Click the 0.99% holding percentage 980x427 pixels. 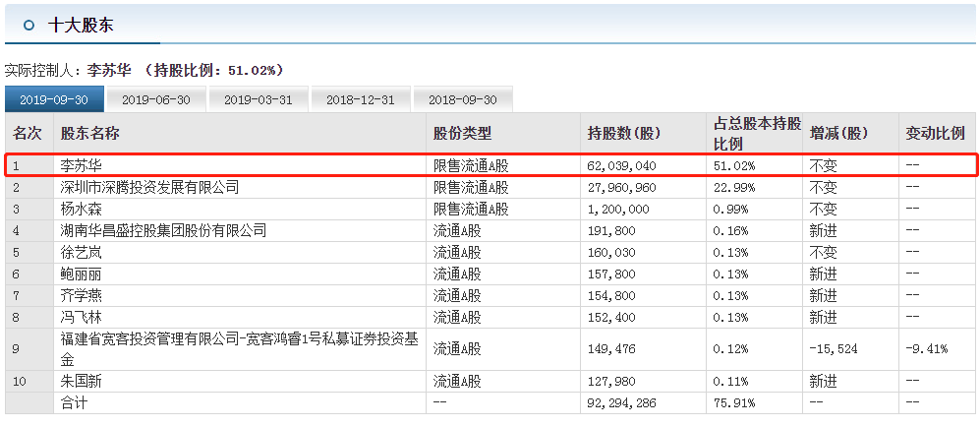point(731,210)
